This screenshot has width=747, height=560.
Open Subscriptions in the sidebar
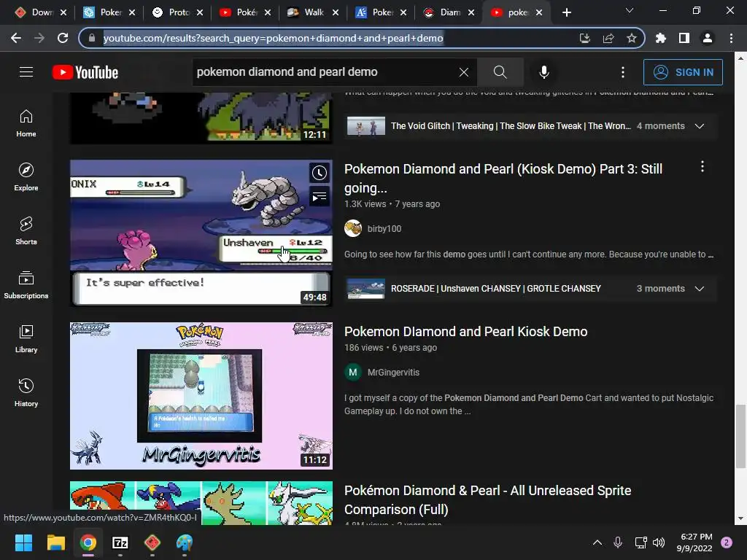(x=26, y=285)
